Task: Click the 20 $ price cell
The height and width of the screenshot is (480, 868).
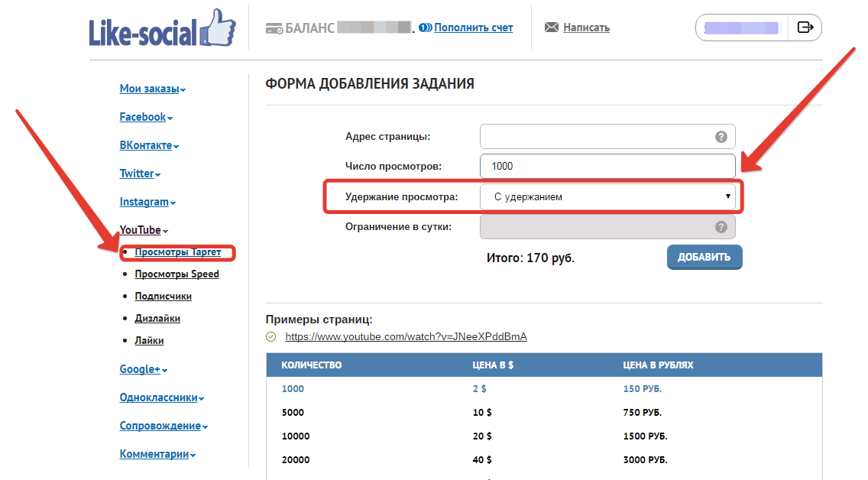Action: [482, 436]
